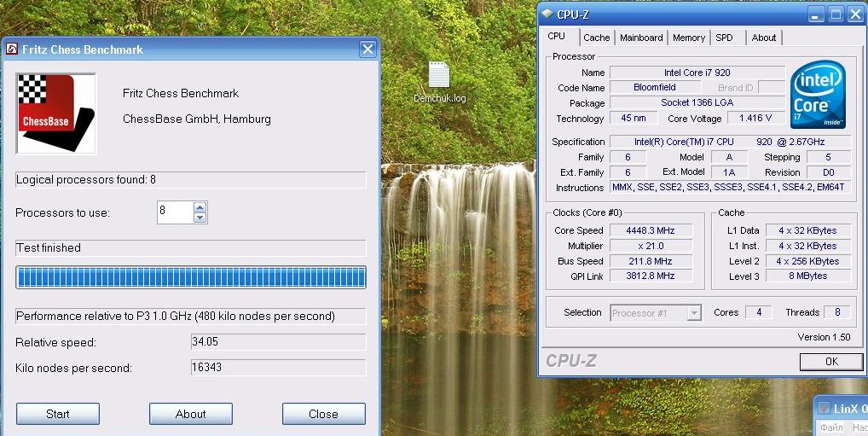Image resolution: width=868 pixels, height=436 pixels.
Task: Click the CPU-Z title bar icon
Action: pyautogui.click(x=547, y=14)
